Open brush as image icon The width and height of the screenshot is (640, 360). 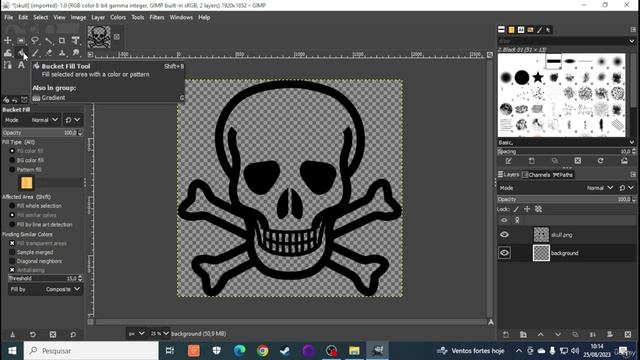(x=624, y=161)
